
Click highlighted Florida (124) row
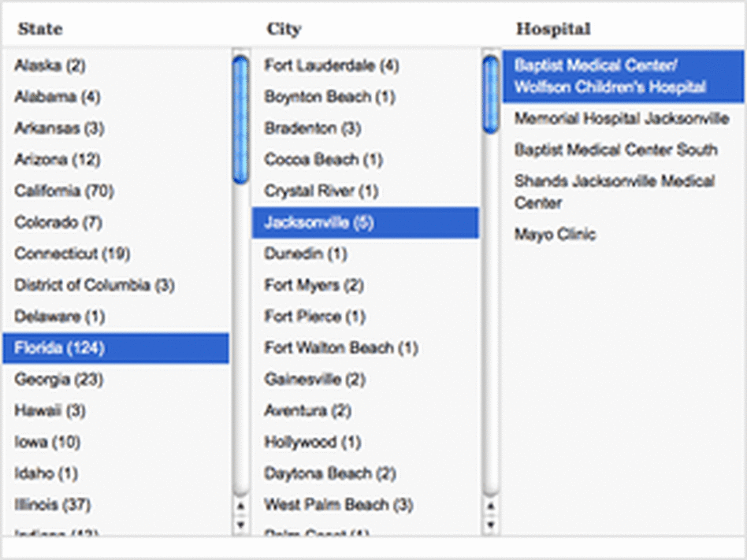116,348
